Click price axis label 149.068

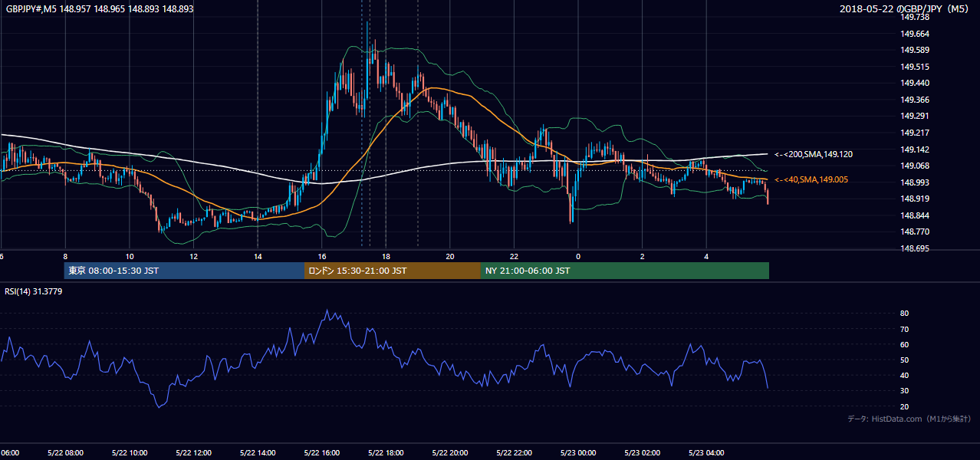pos(915,166)
